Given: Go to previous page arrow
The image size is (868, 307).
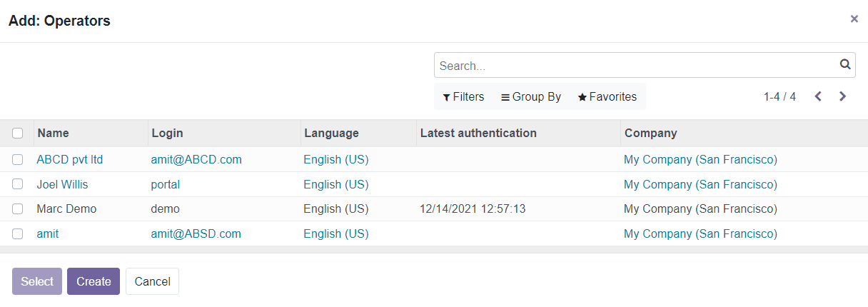Looking at the screenshot, I should tap(818, 96).
